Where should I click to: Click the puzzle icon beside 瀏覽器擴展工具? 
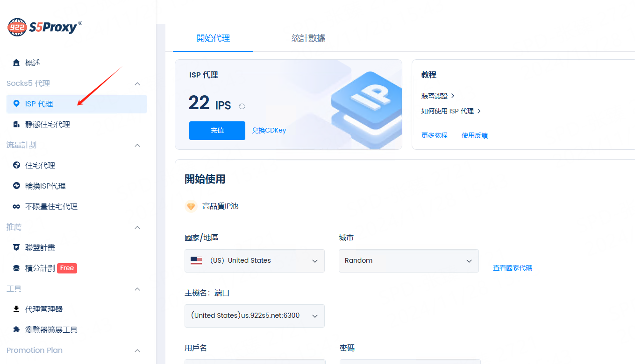point(16,330)
